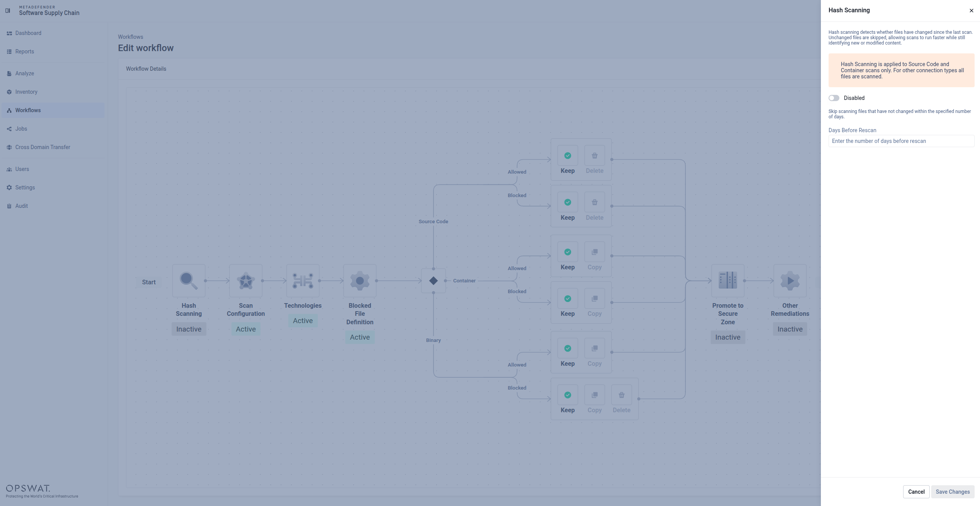This screenshot has width=980, height=506.
Task: Click the MetaDefender Software Supply Chain title
Action: (x=49, y=10)
